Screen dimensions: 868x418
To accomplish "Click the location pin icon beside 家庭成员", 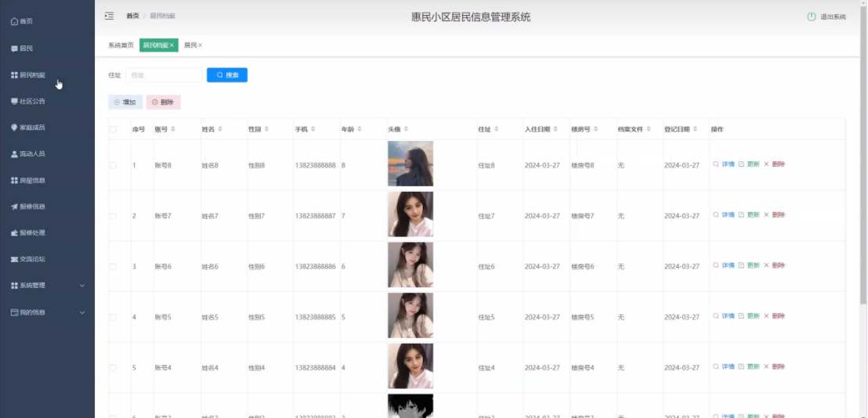I will [14, 127].
